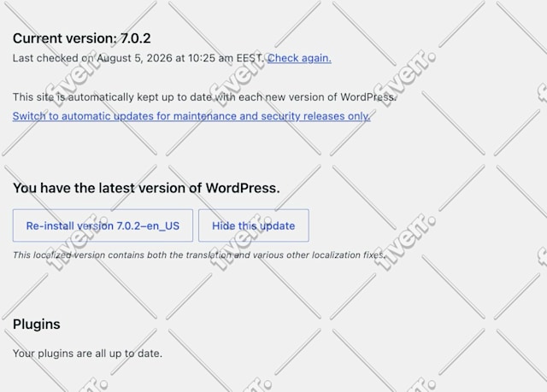Click "You have the latest version of WordPress." heading
547x392 pixels.
point(146,188)
